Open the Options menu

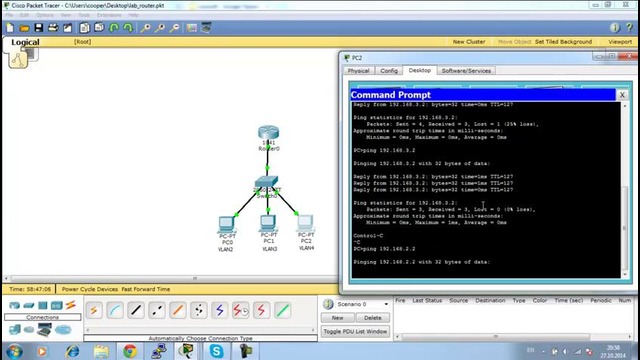tap(44, 15)
